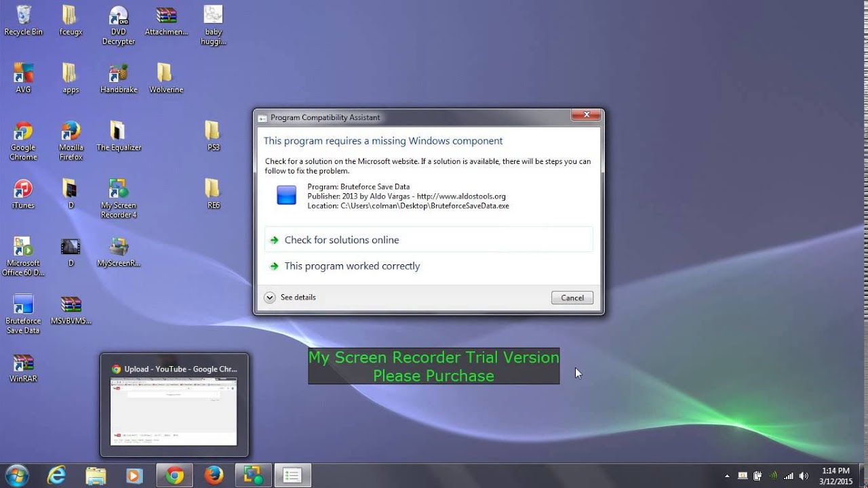The width and height of the screenshot is (868, 488).
Task: Select Microsoft Office 60 D... shortcut
Action: click(x=23, y=256)
